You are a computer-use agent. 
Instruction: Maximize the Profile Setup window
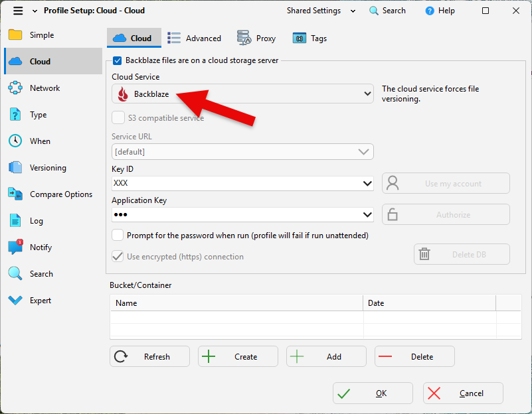pos(486,11)
